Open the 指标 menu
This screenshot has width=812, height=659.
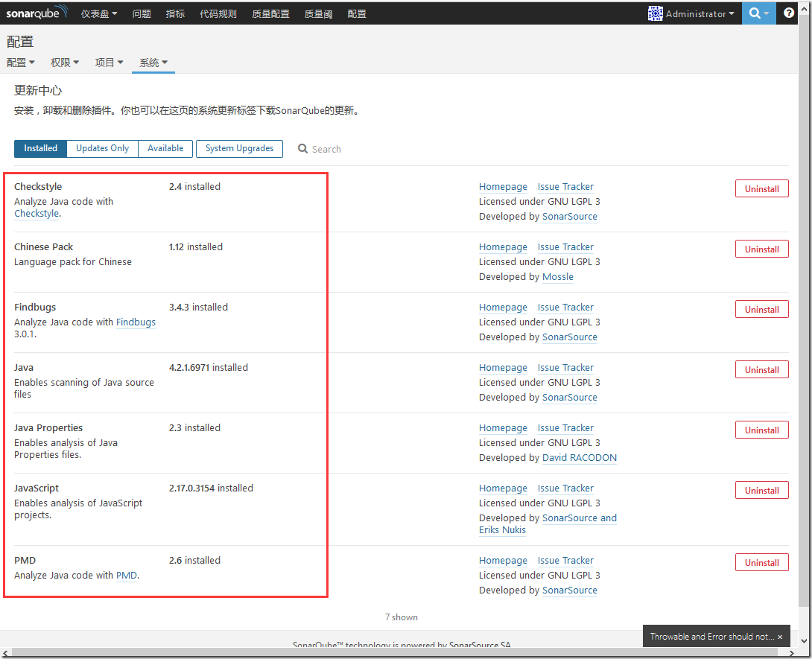(175, 14)
